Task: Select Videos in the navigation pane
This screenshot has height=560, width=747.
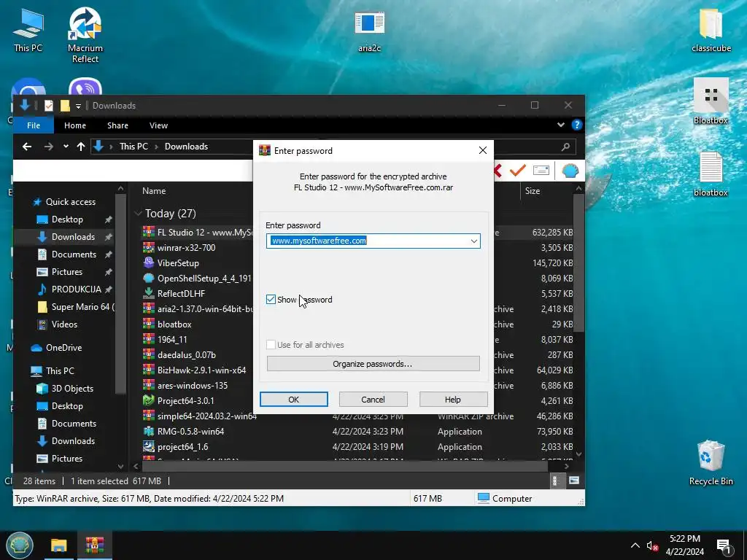Action: 64,324
